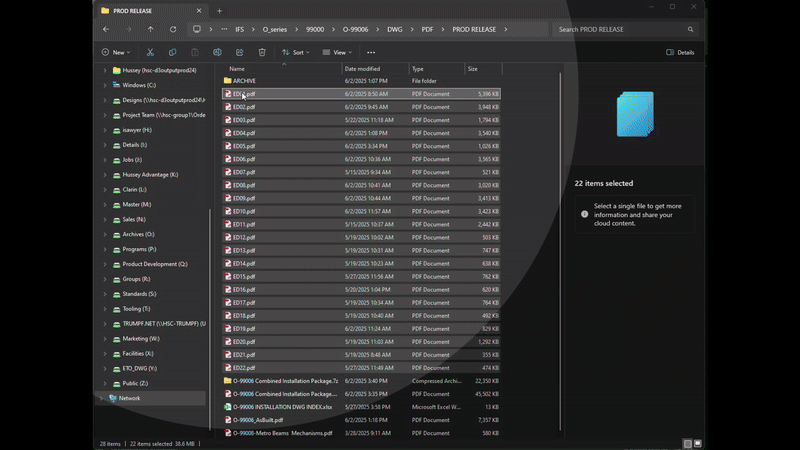
Task: Expand the Marketing (W:) drive node
Action: pos(105,338)
